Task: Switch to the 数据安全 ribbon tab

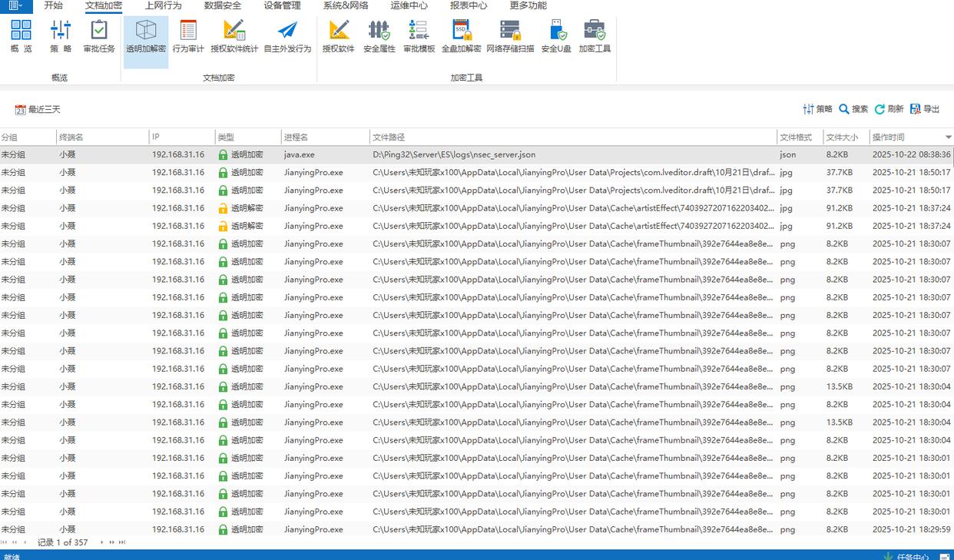Action: pyautogui.click(x=222, y=6)
